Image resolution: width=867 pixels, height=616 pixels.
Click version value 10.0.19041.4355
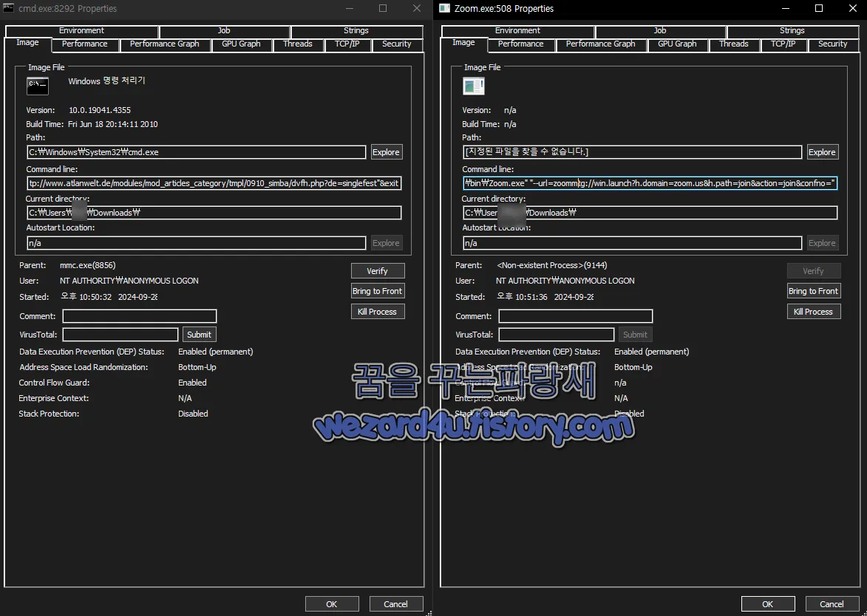(100, 110)
